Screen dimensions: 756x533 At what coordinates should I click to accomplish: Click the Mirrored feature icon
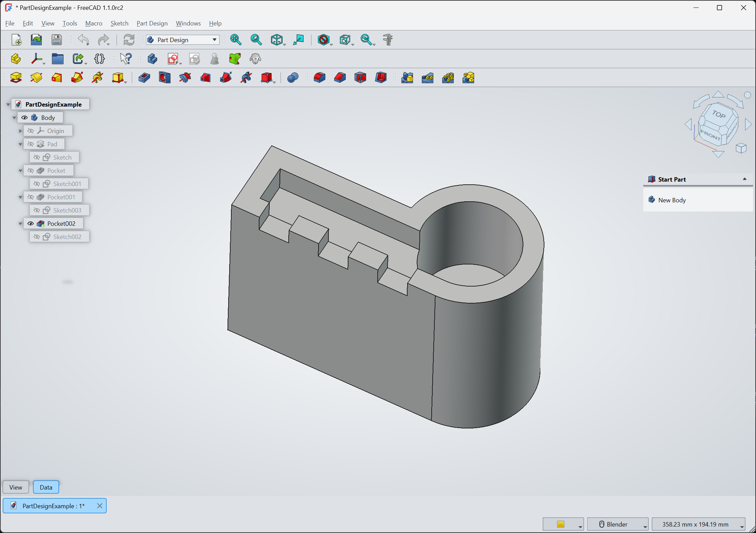point(407,78)
